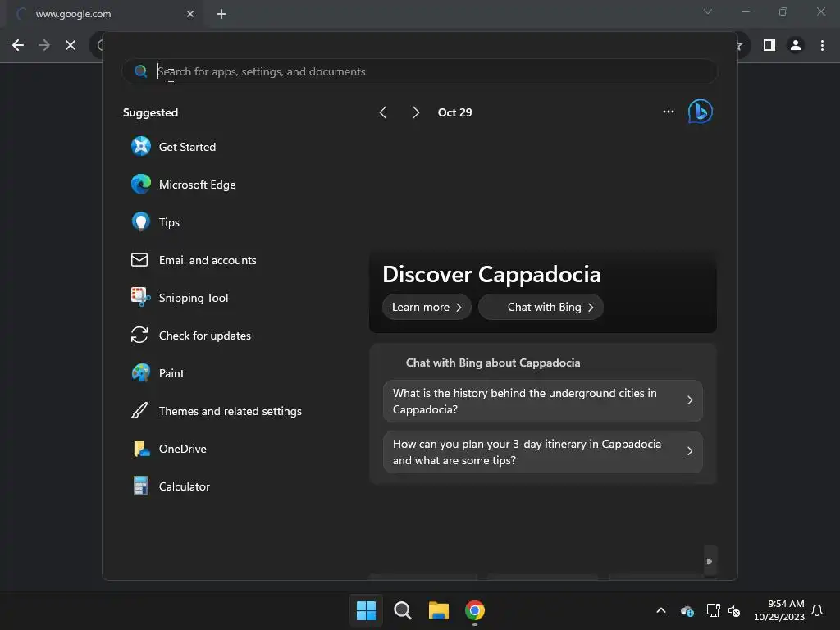Launch the Snipping Tool
Viewport: 840px width, 630px height.
point(180,297)
